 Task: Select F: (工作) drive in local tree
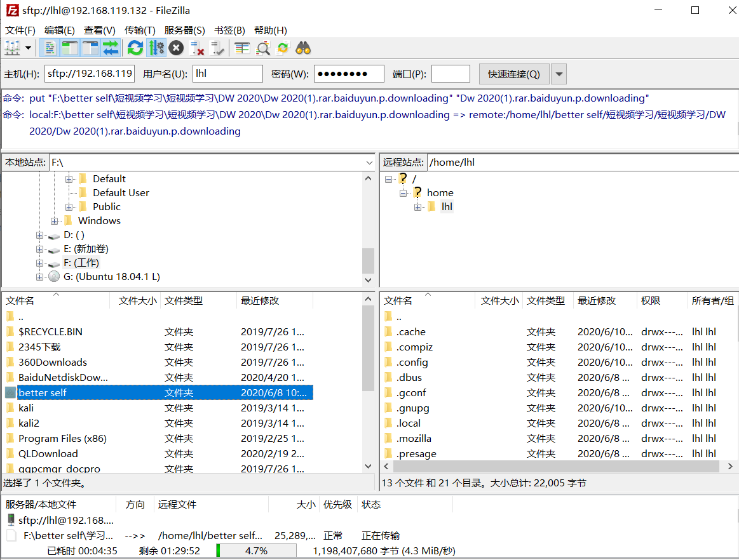pyautogui.click(x=81, y=263)
